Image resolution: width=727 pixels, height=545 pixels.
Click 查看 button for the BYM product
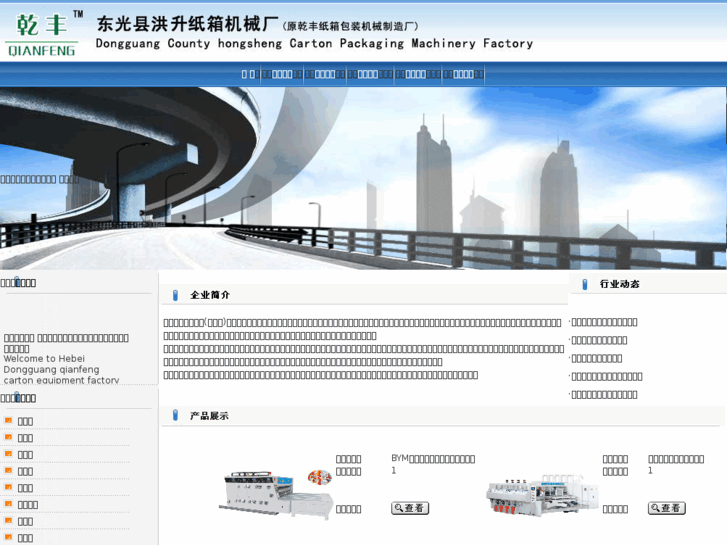pyautogui.click(x=410, y=508)
